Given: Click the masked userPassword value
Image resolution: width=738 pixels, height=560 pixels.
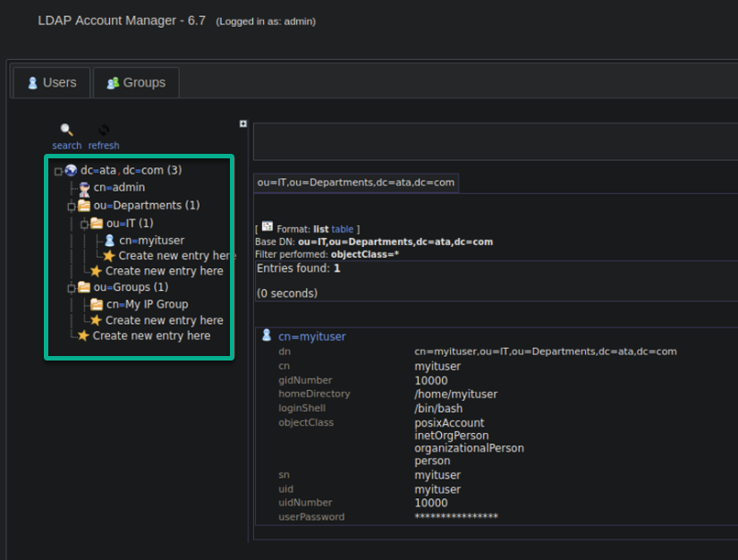Looking at the screenshot, I should pos(456,517).
